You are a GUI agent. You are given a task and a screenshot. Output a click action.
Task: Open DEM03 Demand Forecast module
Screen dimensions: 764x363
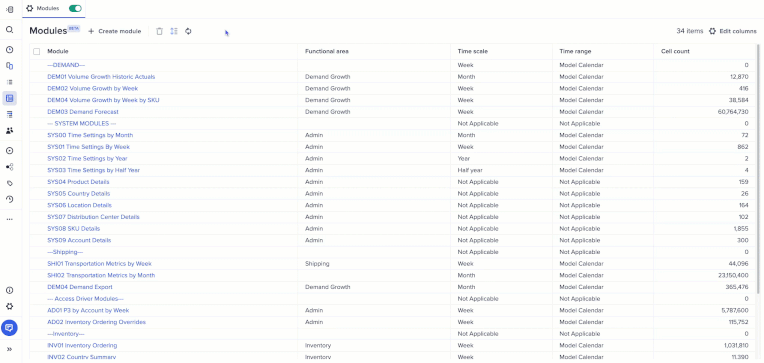click(83, 112)
